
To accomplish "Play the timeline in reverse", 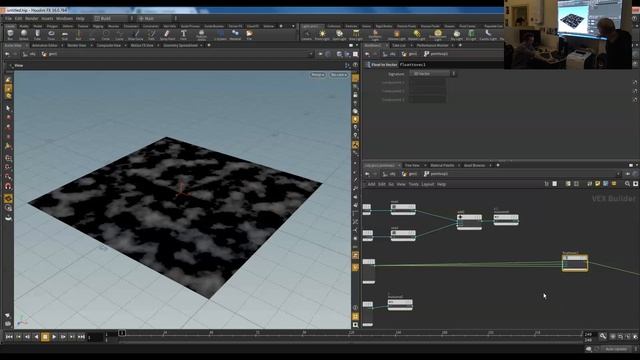I will (x=36, y=337).
